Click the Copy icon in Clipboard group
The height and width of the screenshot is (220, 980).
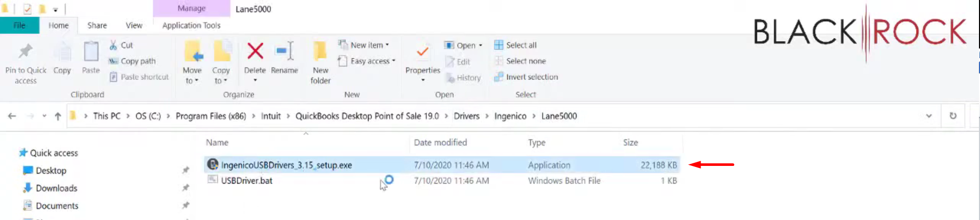[x=62, y=52]
